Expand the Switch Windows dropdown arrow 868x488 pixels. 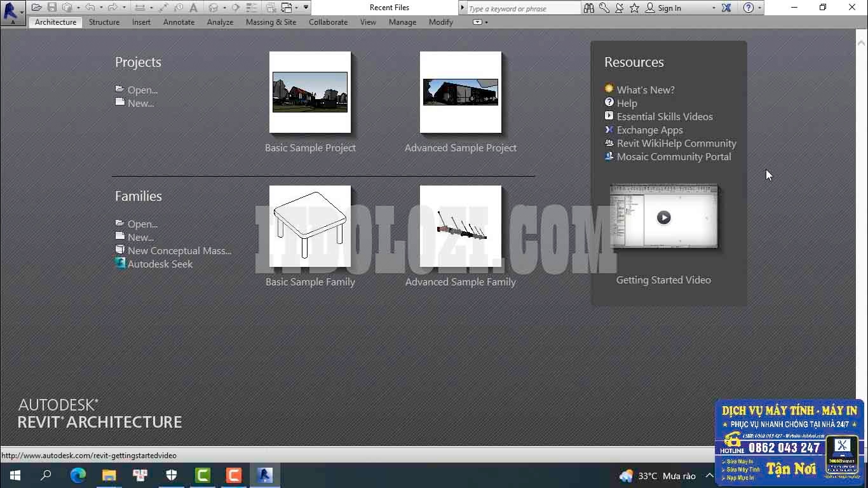coord(297,8)
